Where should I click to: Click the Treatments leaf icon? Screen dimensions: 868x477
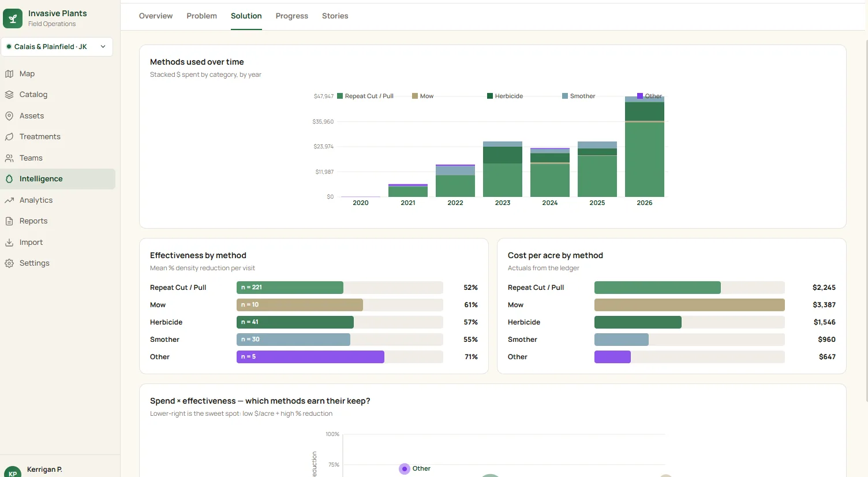[9, 137]
